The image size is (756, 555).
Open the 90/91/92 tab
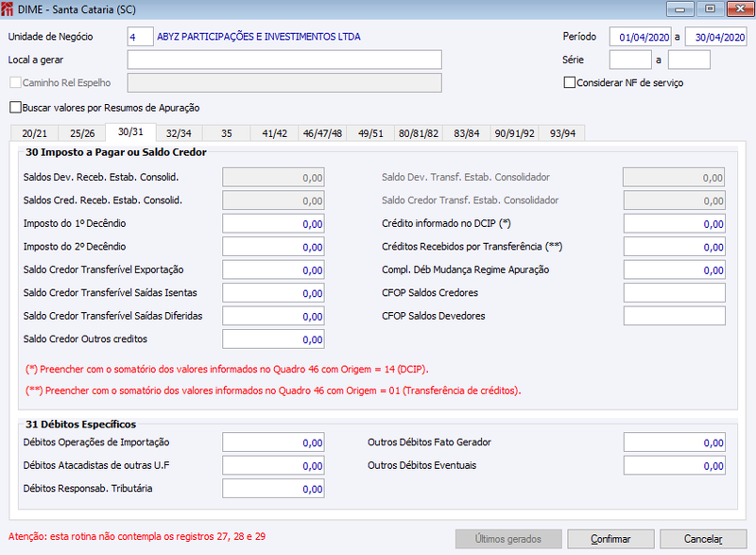(514, 133)
